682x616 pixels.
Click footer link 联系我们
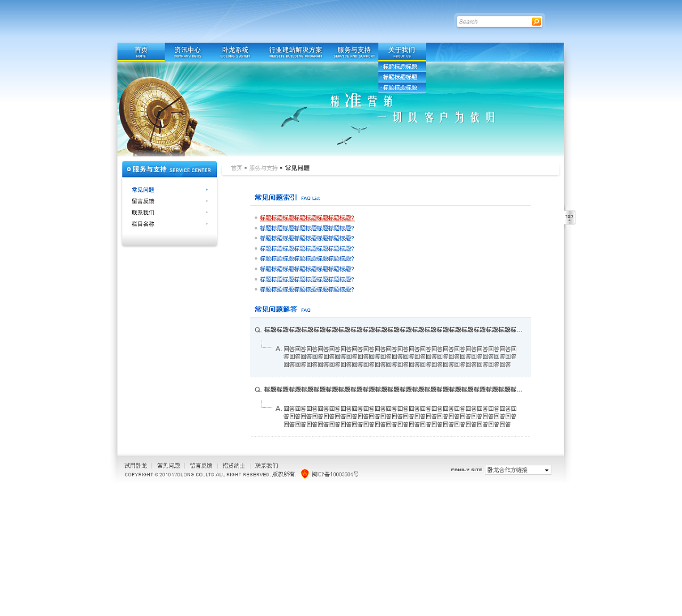click(x=266, y=466)
